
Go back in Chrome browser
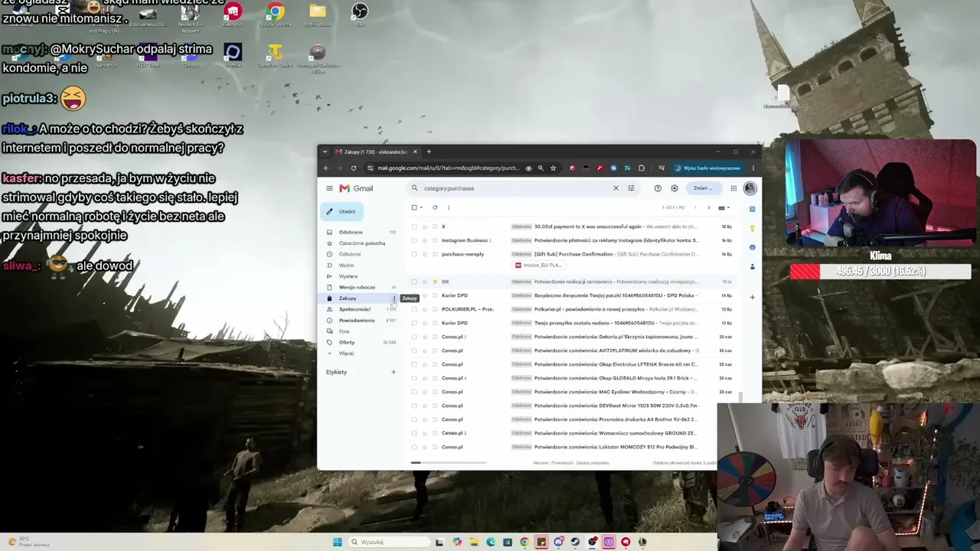pos(326,168)
